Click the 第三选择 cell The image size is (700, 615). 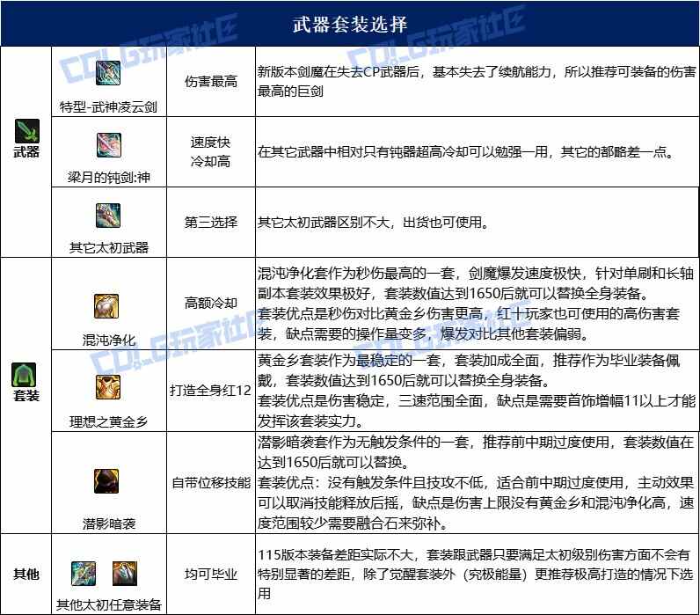[211, 222]
